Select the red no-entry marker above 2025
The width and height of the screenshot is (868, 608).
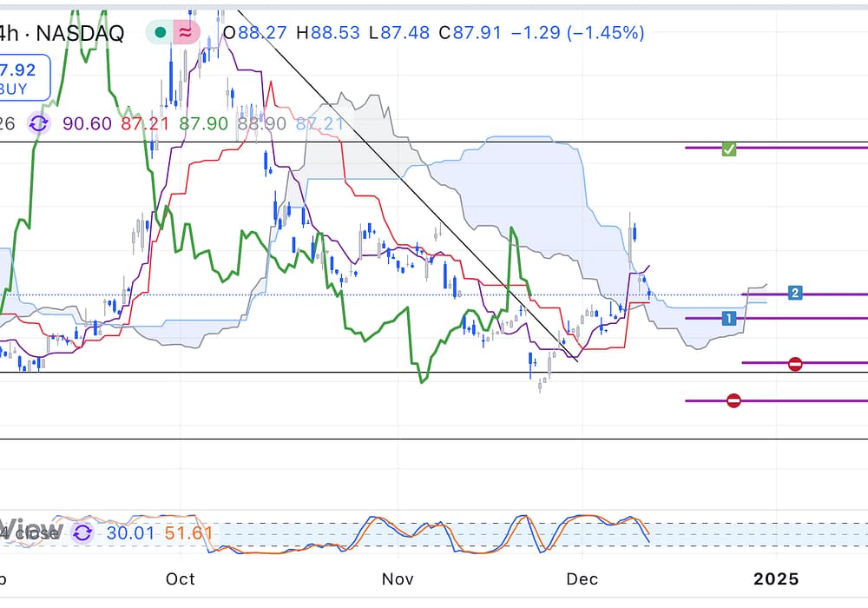(x=795, y=363)
